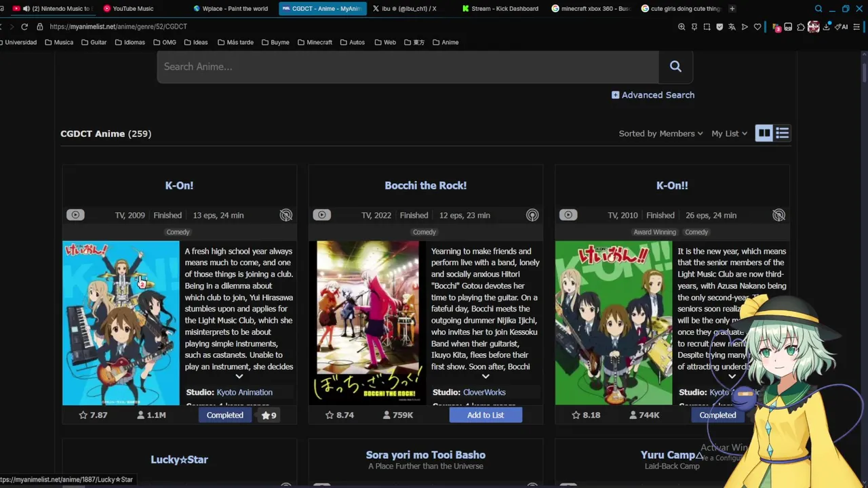Click the Search Anime input field

tap(408, 66)
